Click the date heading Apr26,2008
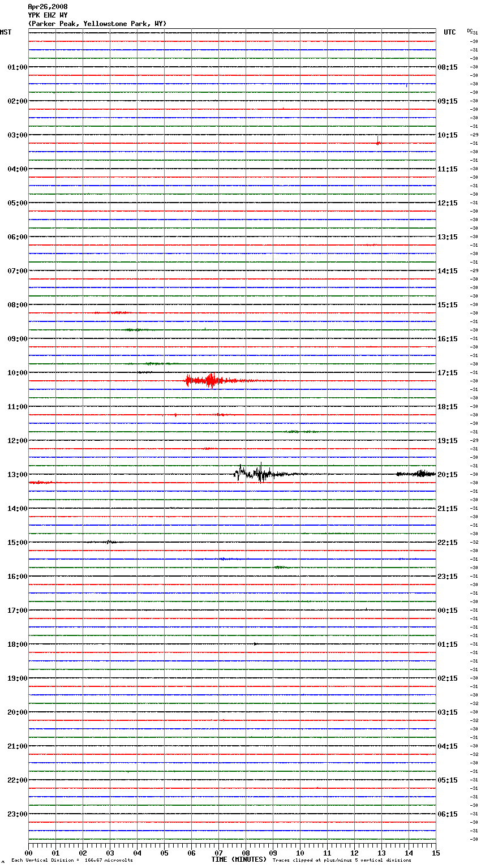Viewport: 481px width, 868px height. 48,7
